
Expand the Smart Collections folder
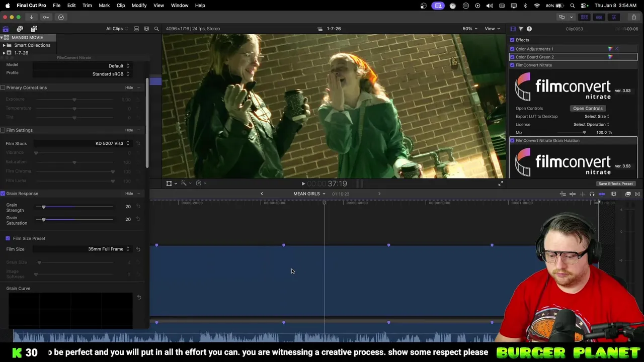(x=4, y=45)
